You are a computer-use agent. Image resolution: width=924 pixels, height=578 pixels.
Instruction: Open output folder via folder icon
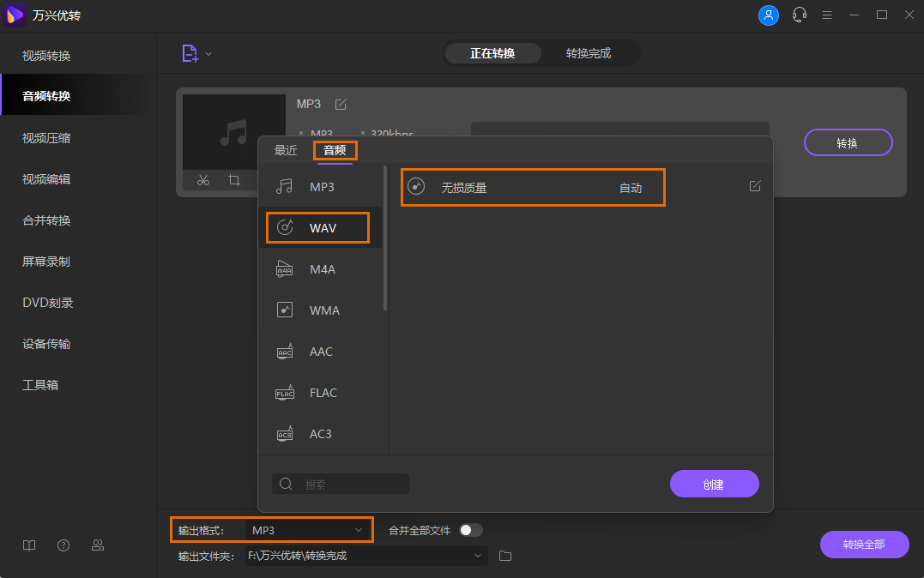[x=505, y=556]
